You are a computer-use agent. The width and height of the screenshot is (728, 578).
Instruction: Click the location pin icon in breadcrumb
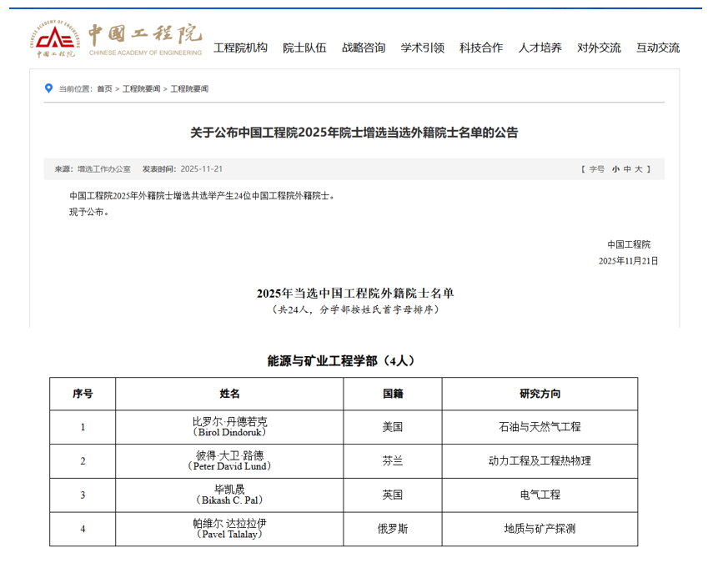click(49, 88)
